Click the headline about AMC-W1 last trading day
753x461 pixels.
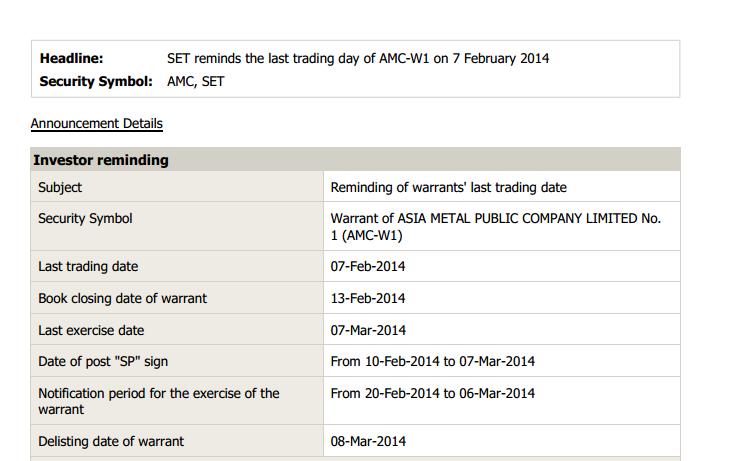coord(358,58)
